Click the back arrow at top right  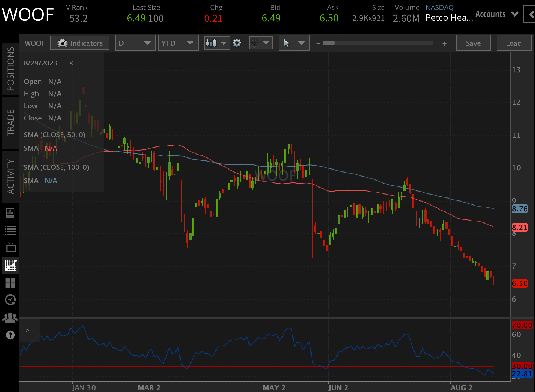coord(530,14)
